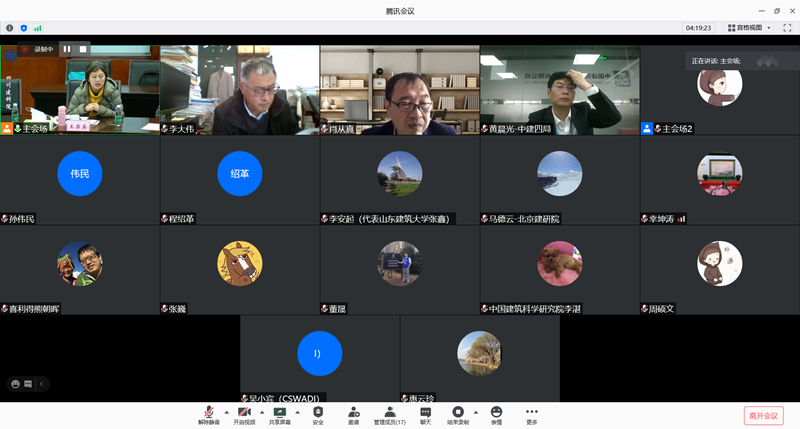Click the network signal strength icon

point(38,28)
